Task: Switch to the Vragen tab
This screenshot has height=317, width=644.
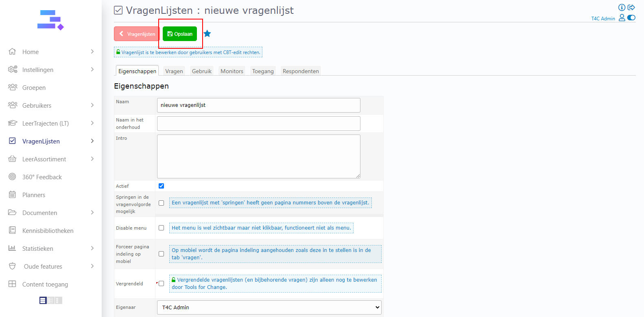Action: click(x=174, y=71)
